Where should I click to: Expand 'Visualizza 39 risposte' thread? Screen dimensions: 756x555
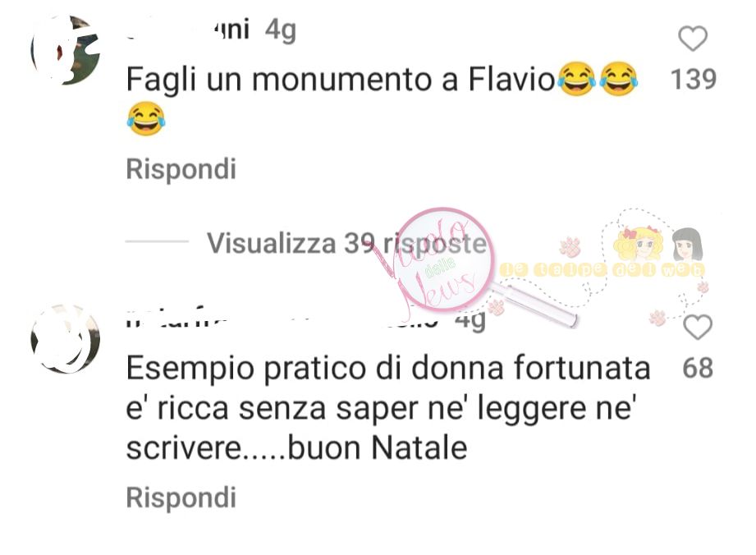tap(346, 243)
